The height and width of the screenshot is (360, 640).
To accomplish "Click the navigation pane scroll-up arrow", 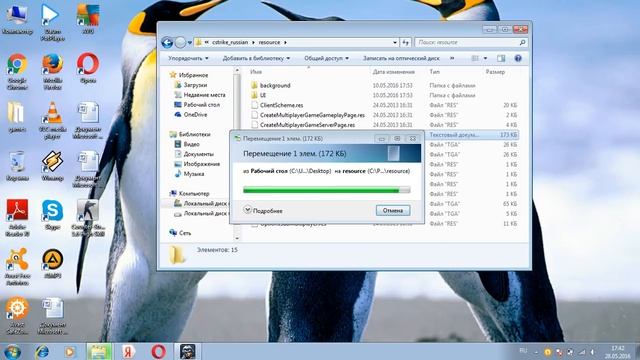I will (x=237, y=71).
